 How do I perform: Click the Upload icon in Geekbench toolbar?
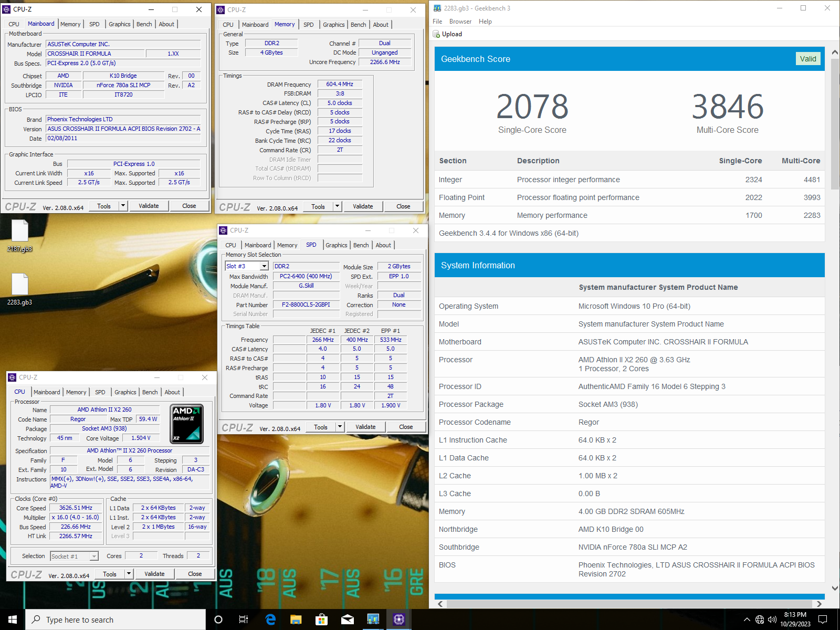coord(436,34)
